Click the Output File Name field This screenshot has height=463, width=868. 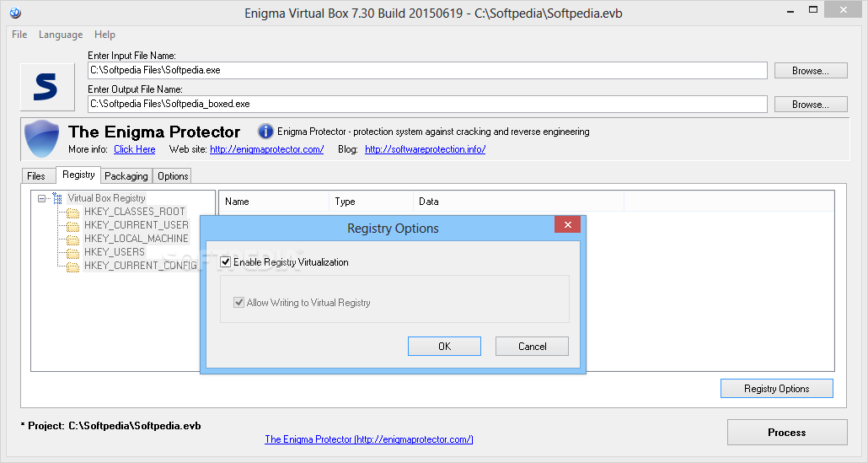click(x=427, y=104)
